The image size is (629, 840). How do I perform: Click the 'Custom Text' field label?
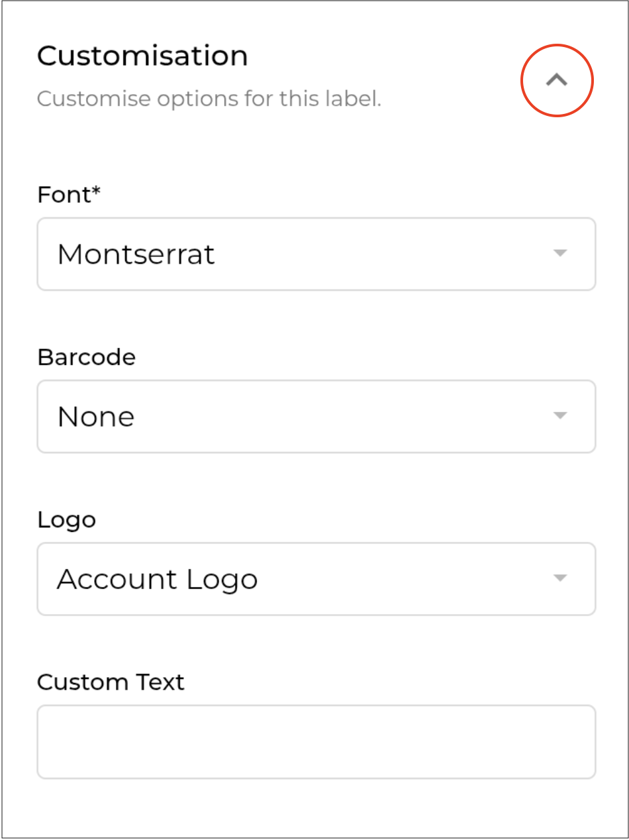point(111,682)
